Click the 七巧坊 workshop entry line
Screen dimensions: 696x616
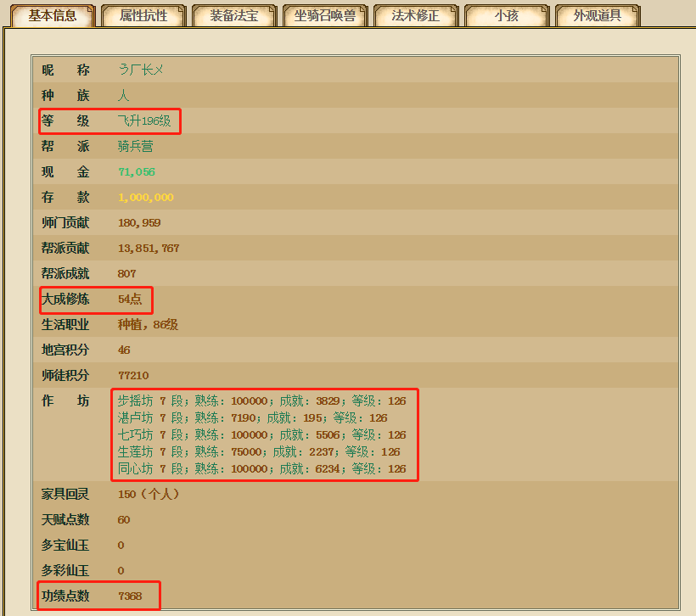[x=261, y=435]
